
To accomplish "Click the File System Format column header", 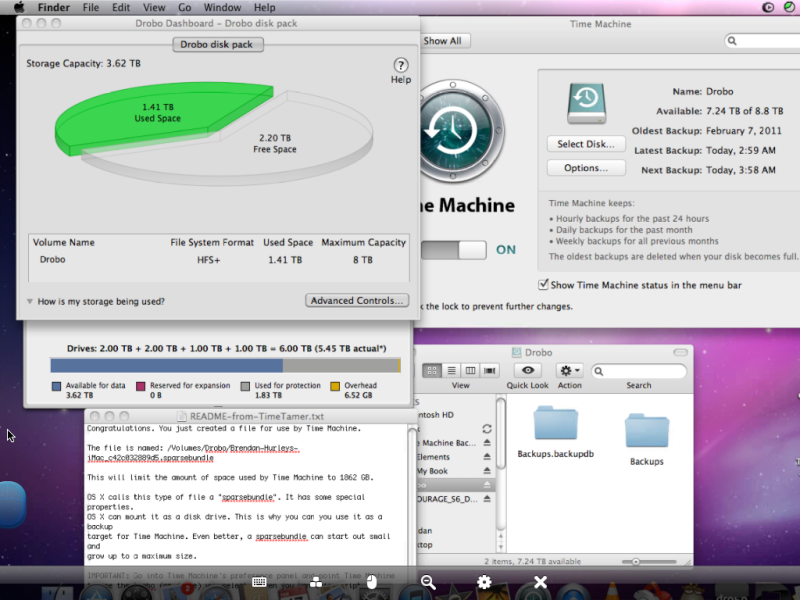I will click(x=212, y=242).
